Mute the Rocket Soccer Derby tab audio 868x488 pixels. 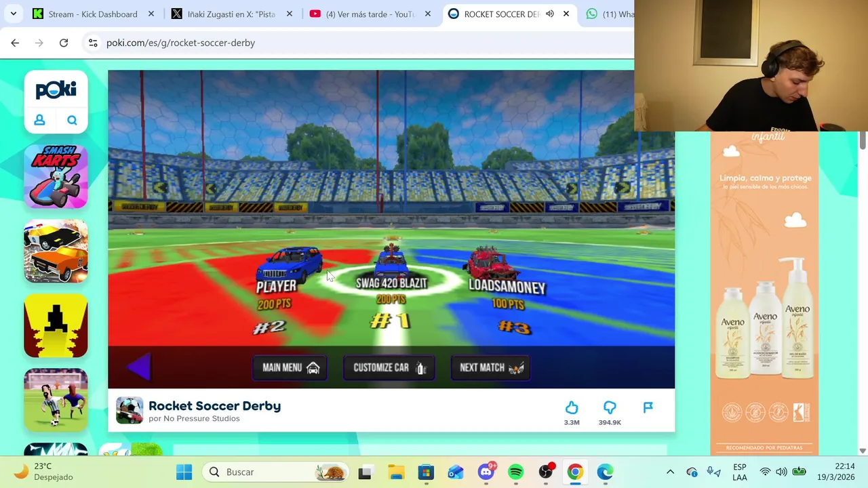point(549,14)
